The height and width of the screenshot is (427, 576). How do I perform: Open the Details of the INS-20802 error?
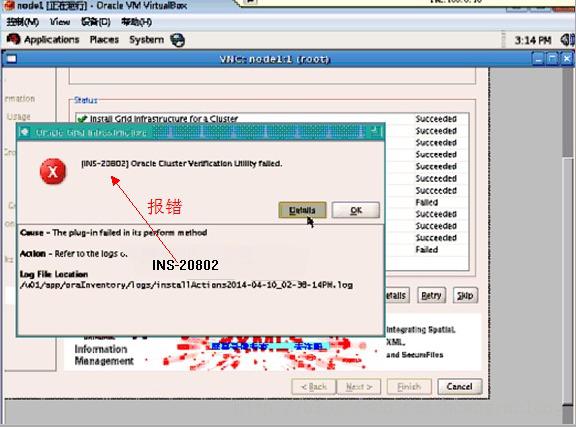pos(302,210)
